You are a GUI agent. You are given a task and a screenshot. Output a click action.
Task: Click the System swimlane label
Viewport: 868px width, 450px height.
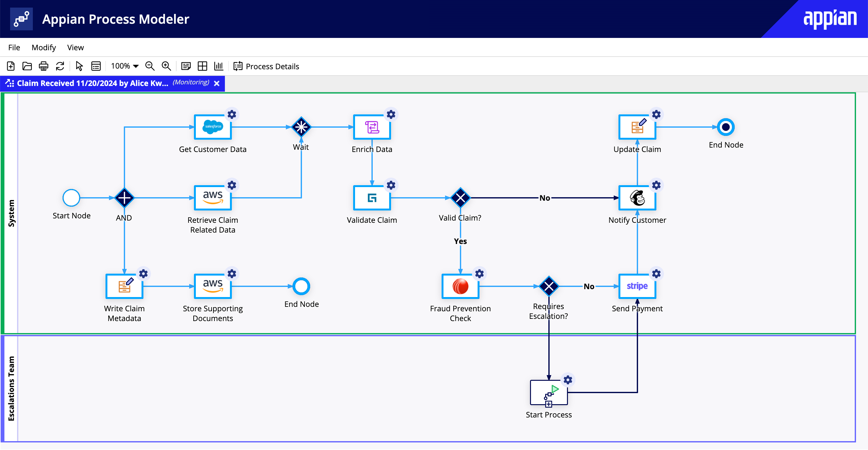[11, 213]
